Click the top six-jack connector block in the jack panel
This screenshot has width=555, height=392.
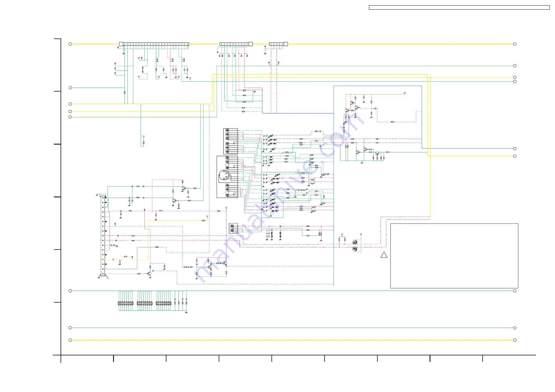pyautogui.click(x=230, y=141)
